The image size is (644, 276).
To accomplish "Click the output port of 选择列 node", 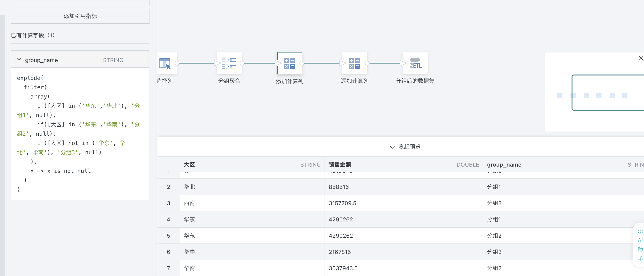I will pyautogui.click(x=177, y=63).
